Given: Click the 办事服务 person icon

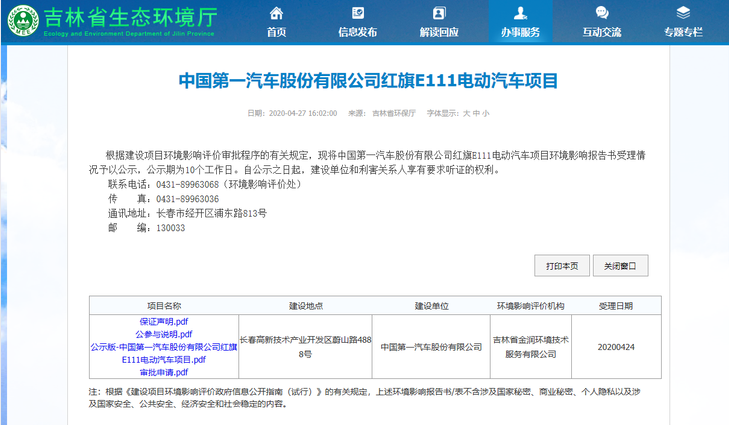Looking at the screenshot, I should (x=520, y=13).
